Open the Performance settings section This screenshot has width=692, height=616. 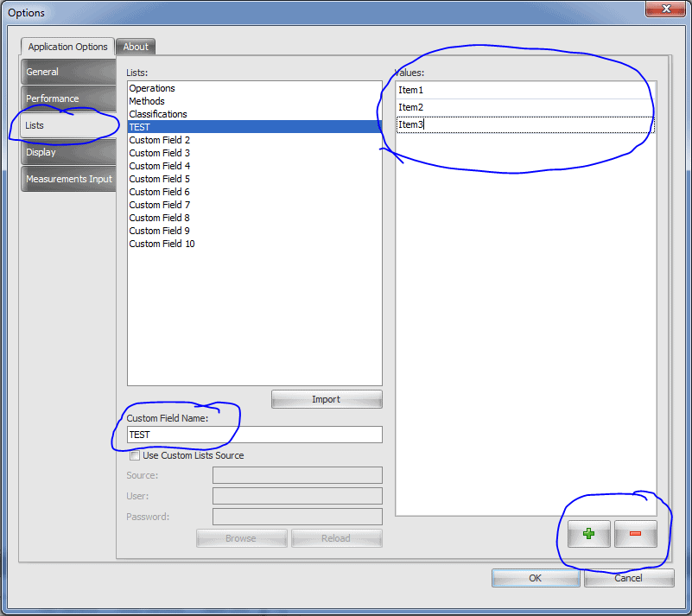[x=67, y=98]
